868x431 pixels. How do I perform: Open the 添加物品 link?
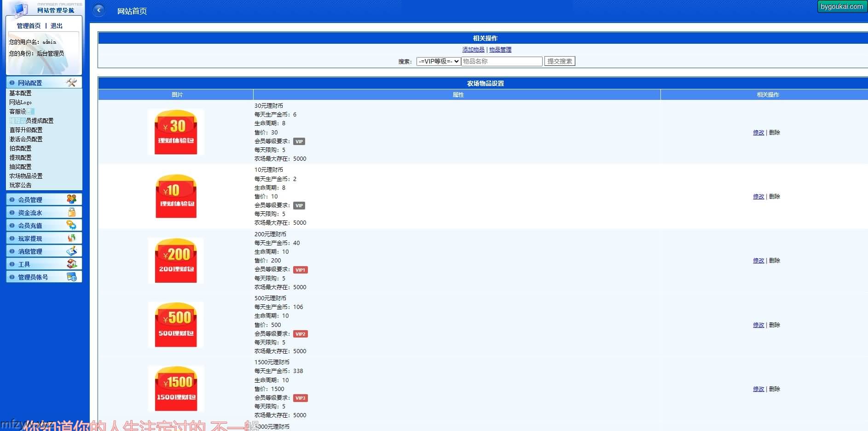coord(473,50)
